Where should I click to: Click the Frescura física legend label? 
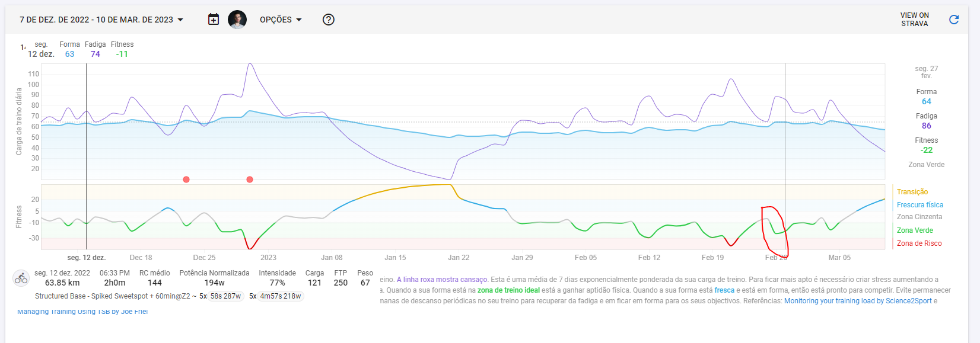tap(920, 205)
